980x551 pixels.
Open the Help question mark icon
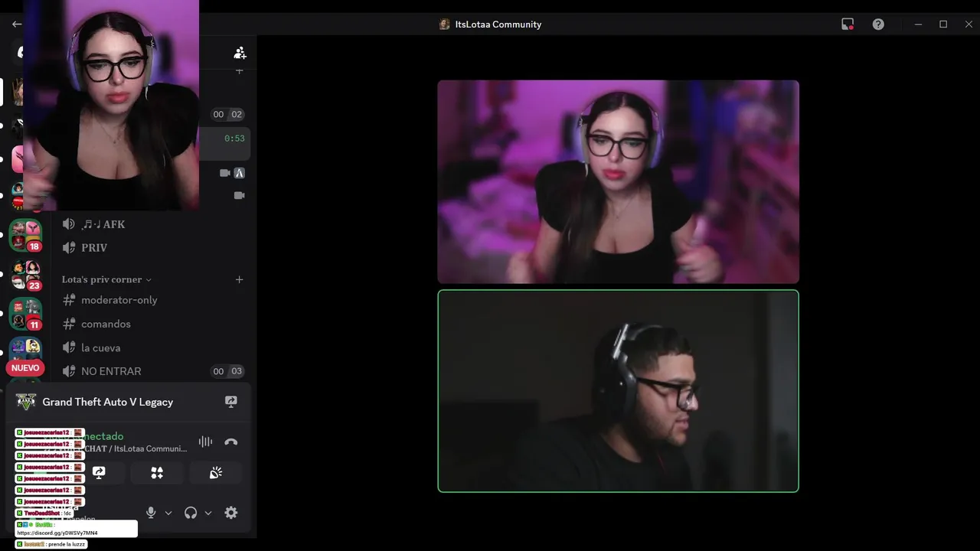[878, 24]
